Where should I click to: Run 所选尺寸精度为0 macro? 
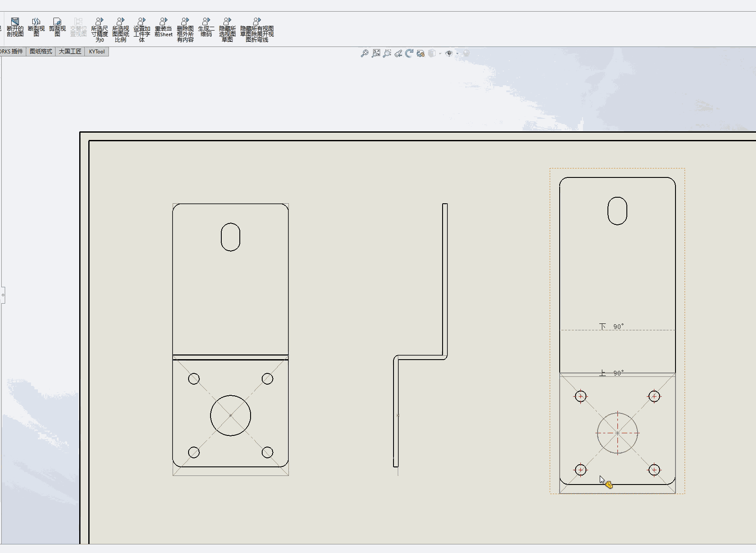99,30
